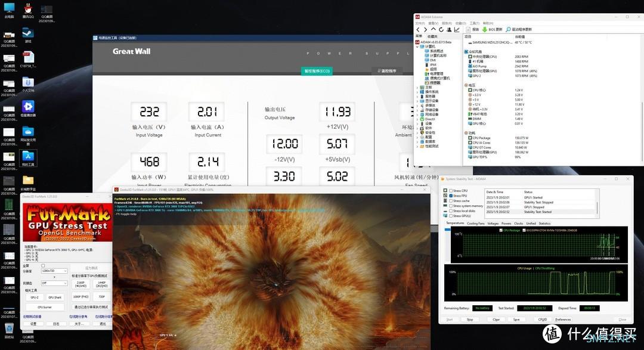
Task: Open Steam desktop shortcut
Action: pos(28,33)
